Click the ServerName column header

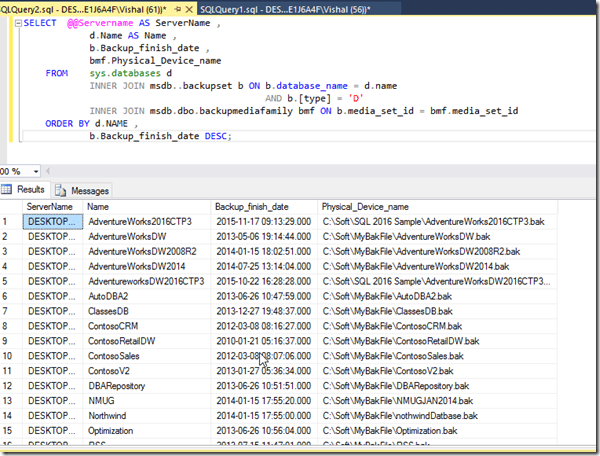click(x=50, y=205)
